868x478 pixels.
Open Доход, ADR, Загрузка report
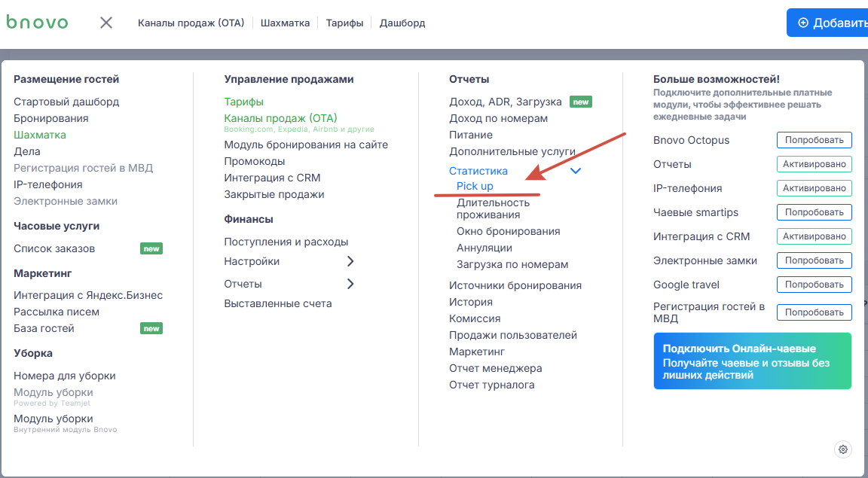(506, 102)
